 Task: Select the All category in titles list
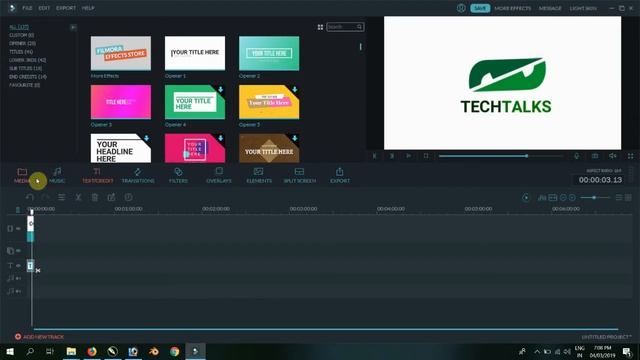coord(19,27)
